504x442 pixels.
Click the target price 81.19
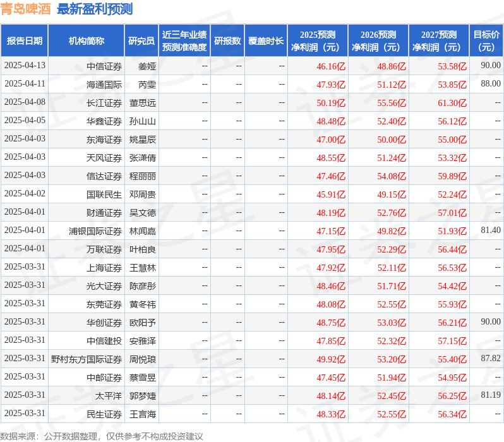click(491, 395)
